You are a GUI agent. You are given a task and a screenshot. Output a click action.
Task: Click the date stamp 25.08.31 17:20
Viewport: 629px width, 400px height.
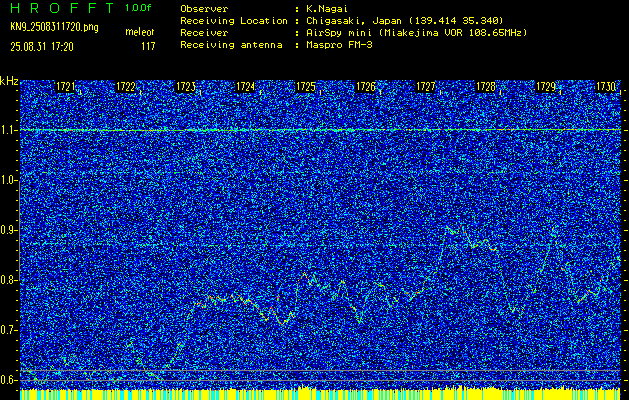pyautogui.click(x=42, y=47)
